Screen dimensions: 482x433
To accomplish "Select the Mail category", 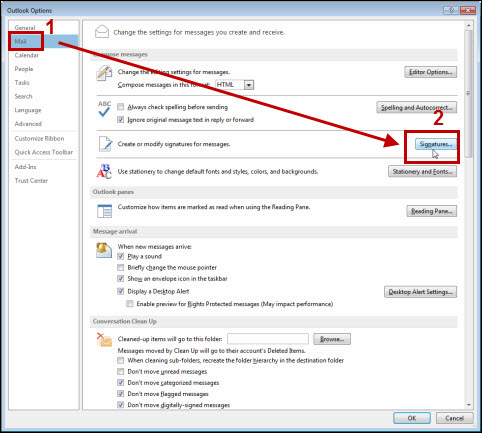I will click(x=44, y=41).
